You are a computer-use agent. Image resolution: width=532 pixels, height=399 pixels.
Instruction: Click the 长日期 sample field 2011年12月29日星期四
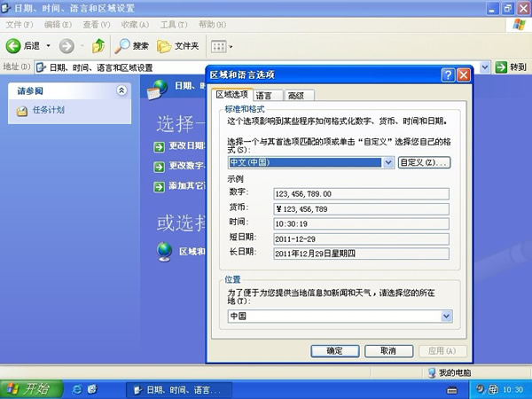(361, 254)
